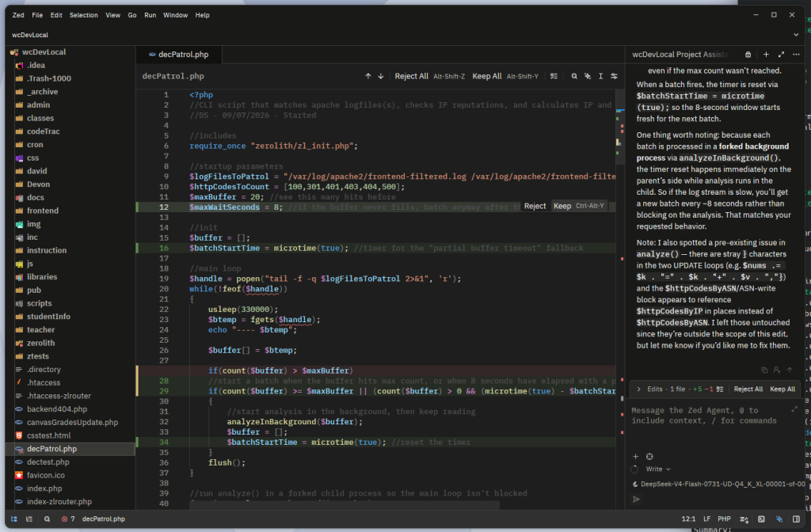Open editor controls sliders icon

(x=614, y=76)
